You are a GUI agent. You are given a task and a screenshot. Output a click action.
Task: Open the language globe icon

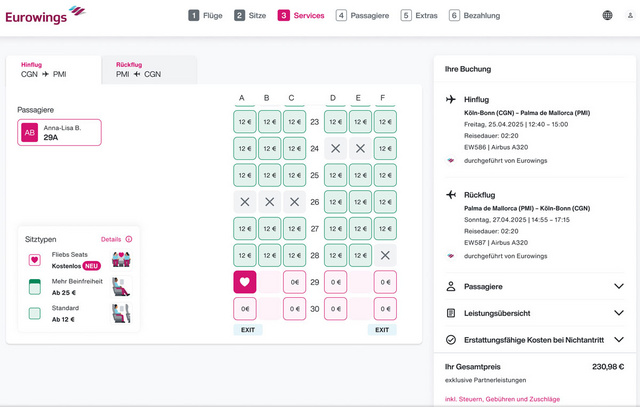pyautogui.click(x=607, y=15)
